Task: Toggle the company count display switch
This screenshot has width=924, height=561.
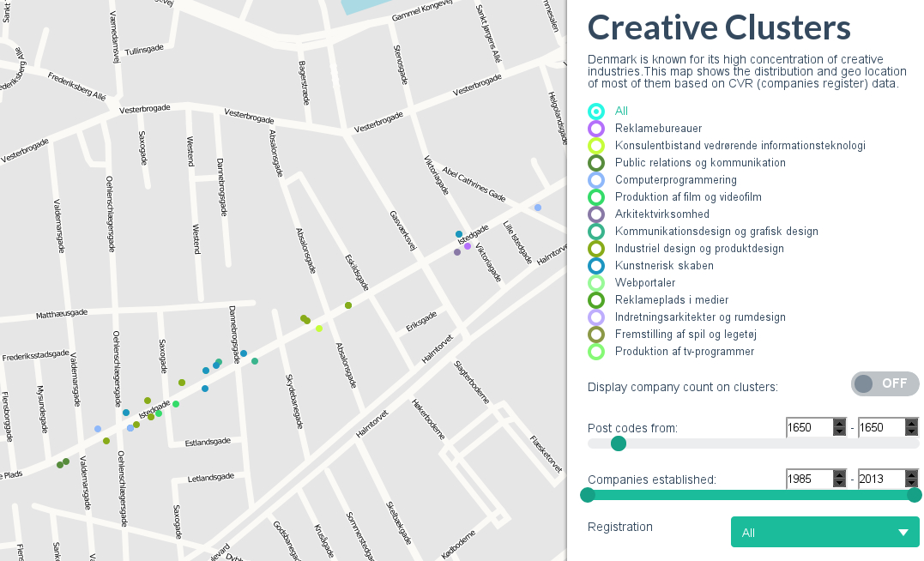Action: pos(885,383)
